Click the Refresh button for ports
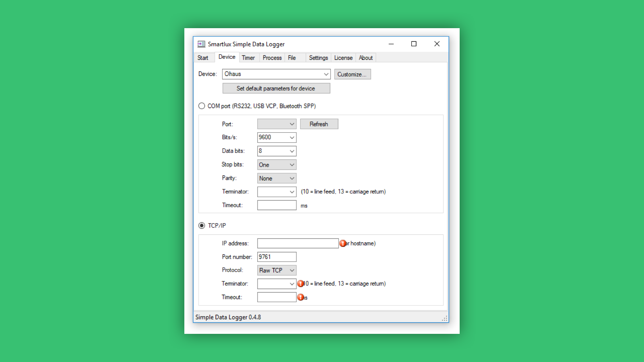The image size is (644, 362). point(319,124)
